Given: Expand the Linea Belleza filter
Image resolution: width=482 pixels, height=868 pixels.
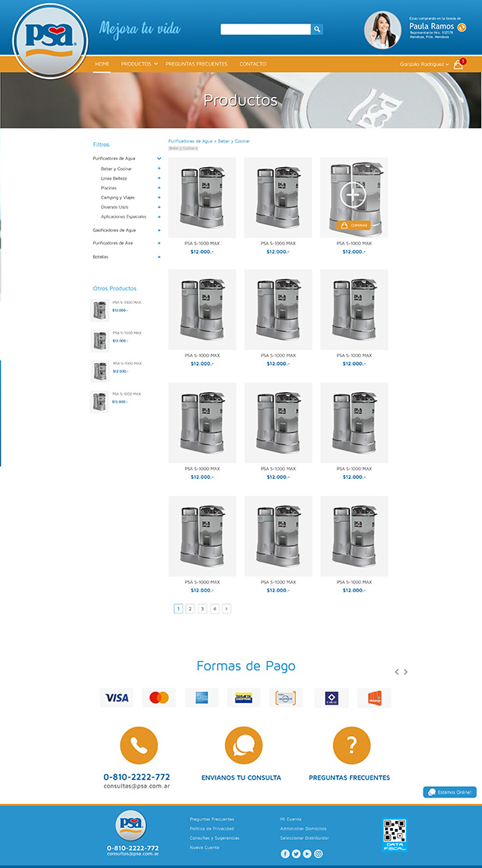Looking at the screenshot, I should 159,178.
